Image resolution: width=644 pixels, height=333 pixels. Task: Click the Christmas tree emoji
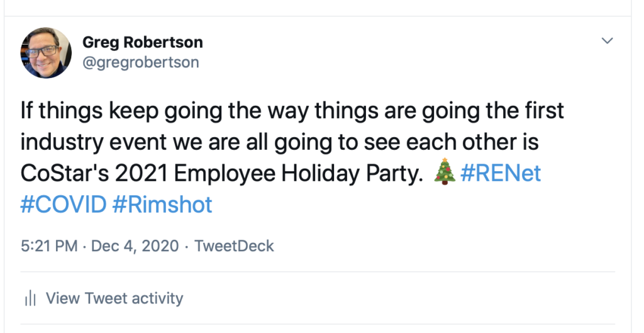[x=445, y=173]
